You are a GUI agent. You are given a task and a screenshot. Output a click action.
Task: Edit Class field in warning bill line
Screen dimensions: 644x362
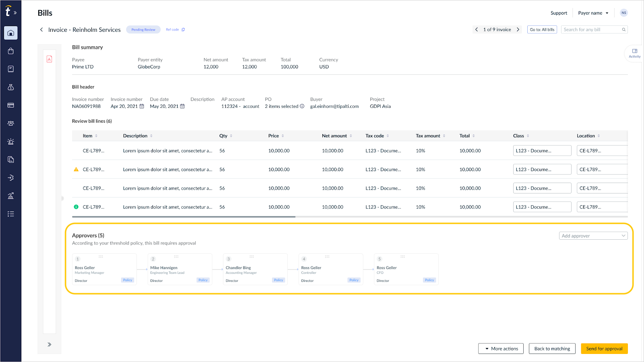pyautogui.click(x=542, y=169)
